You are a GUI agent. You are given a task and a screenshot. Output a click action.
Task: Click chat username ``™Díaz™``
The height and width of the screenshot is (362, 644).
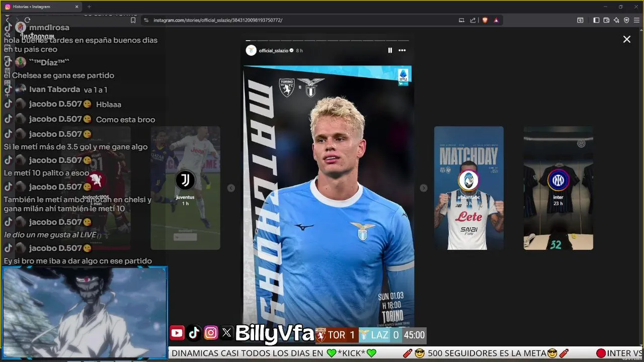49,62
